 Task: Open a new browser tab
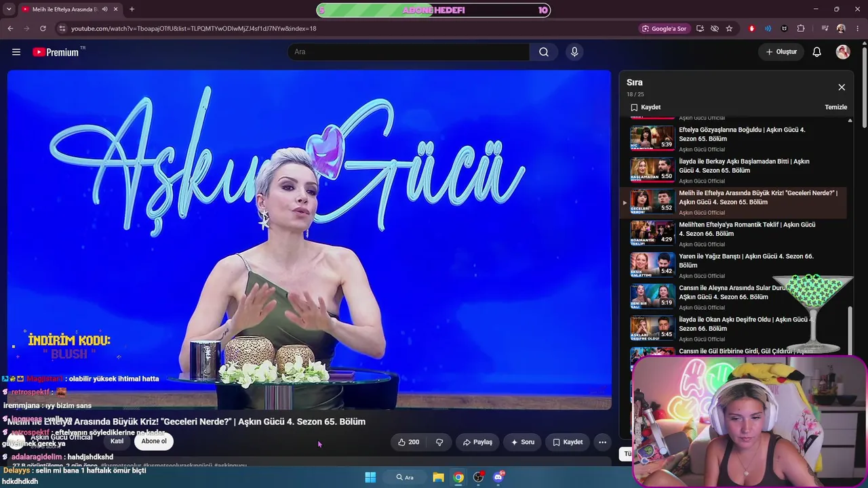coord(132,9)
